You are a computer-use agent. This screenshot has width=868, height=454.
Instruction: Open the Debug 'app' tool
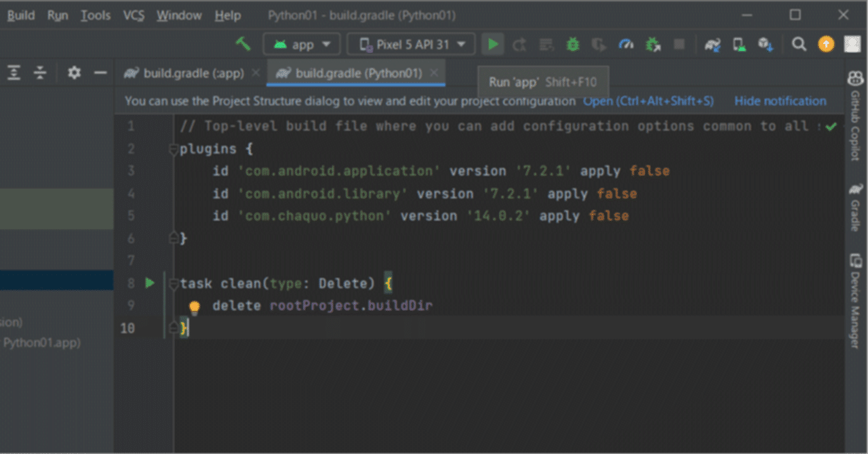click(x=572, y=43)
